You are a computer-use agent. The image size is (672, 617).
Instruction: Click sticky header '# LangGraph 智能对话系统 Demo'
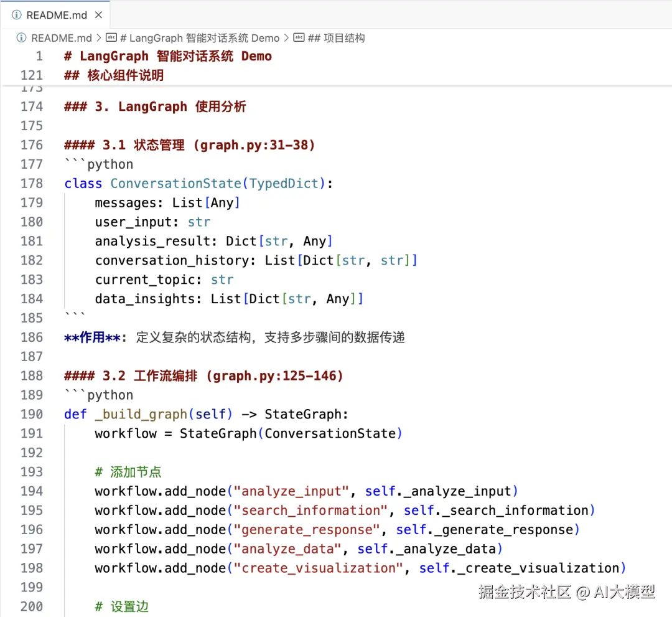(x=167, y=56)
